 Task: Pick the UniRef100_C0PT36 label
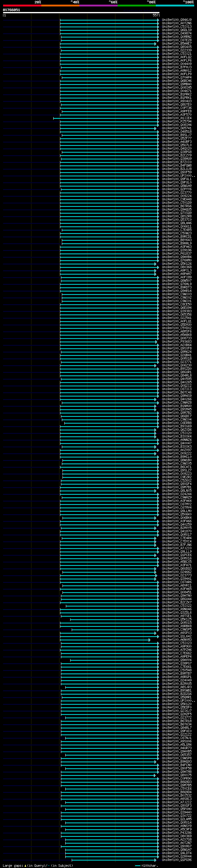click(x=177, y=108)
